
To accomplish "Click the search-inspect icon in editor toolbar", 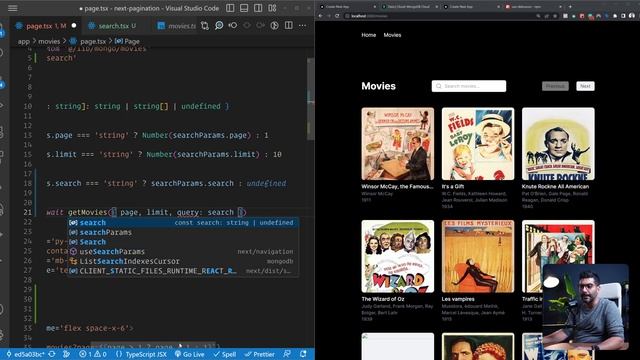I will coord(219,25).
